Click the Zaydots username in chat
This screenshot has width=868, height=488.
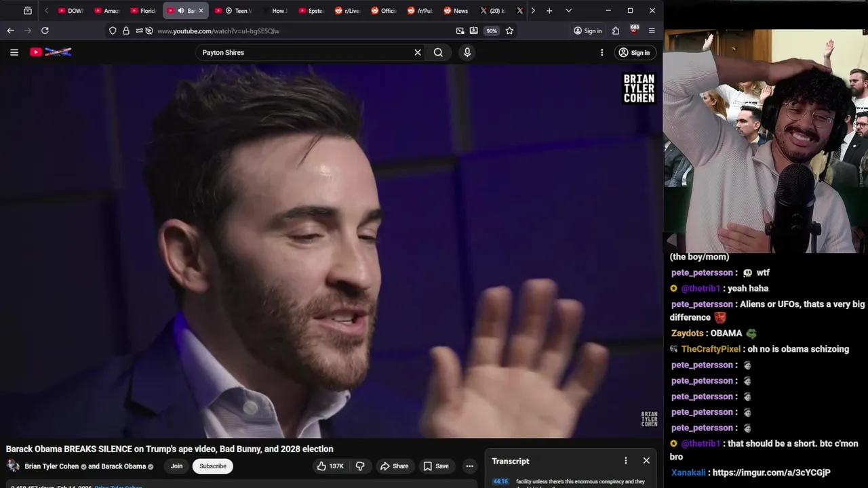(687, 333)
